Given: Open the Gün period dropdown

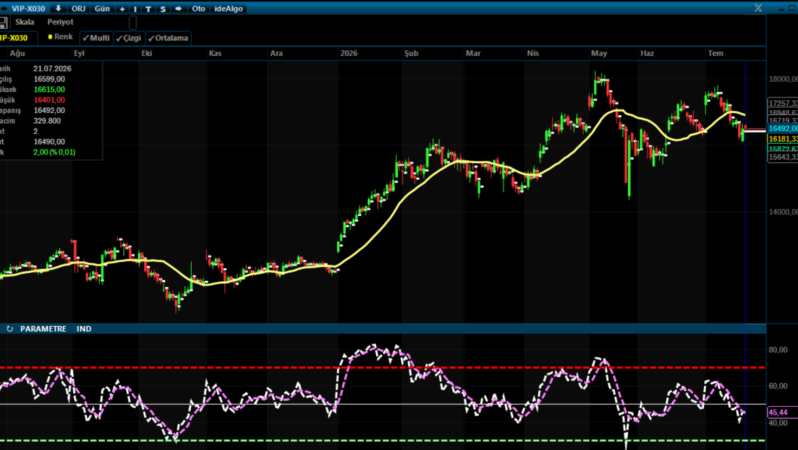Looking at the screenshot, I should (x=102, y=9).
